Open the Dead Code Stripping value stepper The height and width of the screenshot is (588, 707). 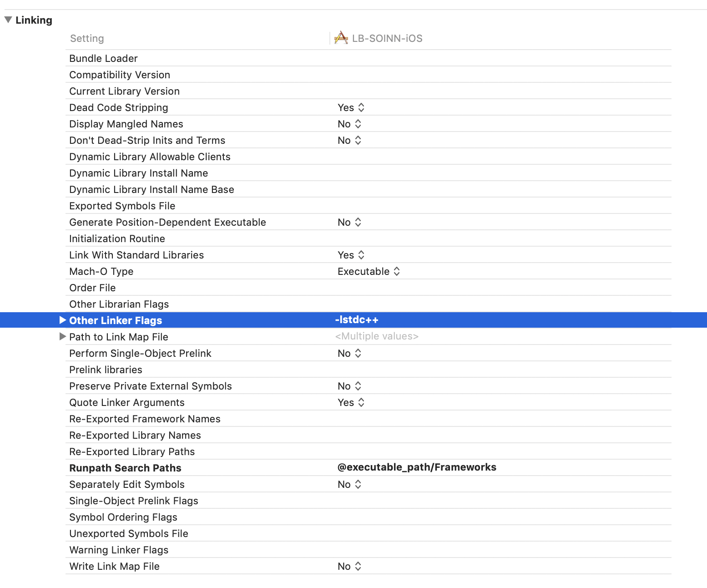[362, 107]
